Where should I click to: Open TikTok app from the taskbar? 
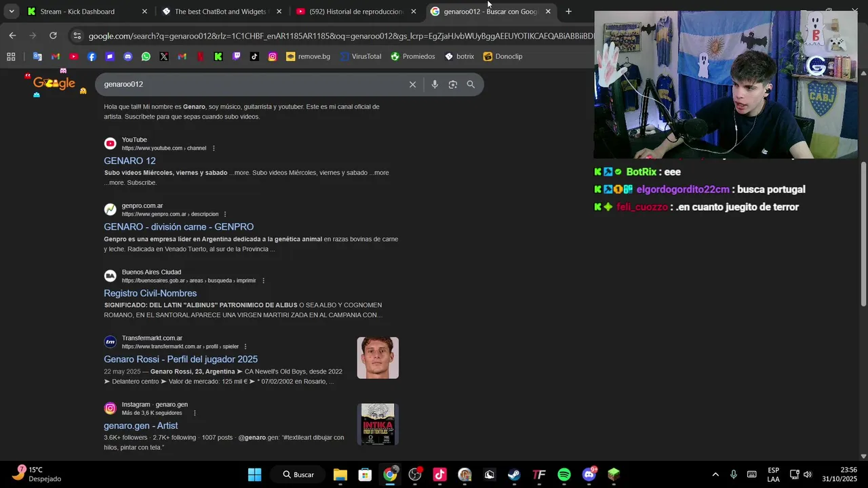click(x=439, y=474)
